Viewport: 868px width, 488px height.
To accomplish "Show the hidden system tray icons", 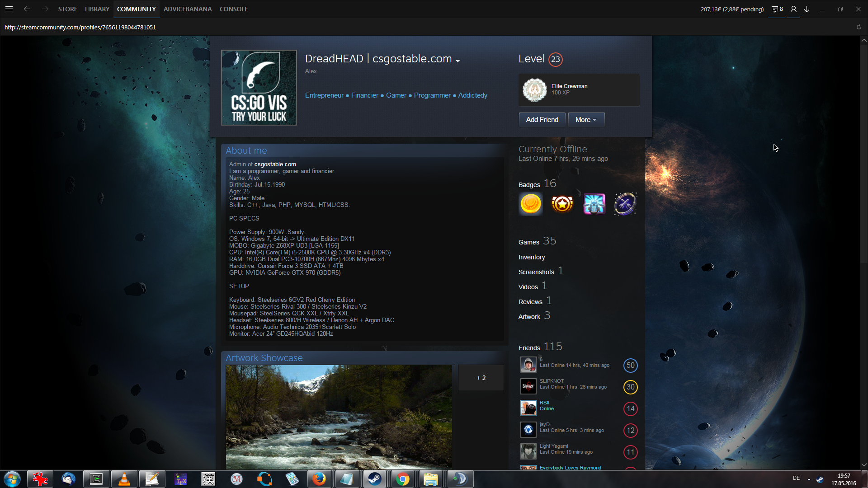I will 809,479.
